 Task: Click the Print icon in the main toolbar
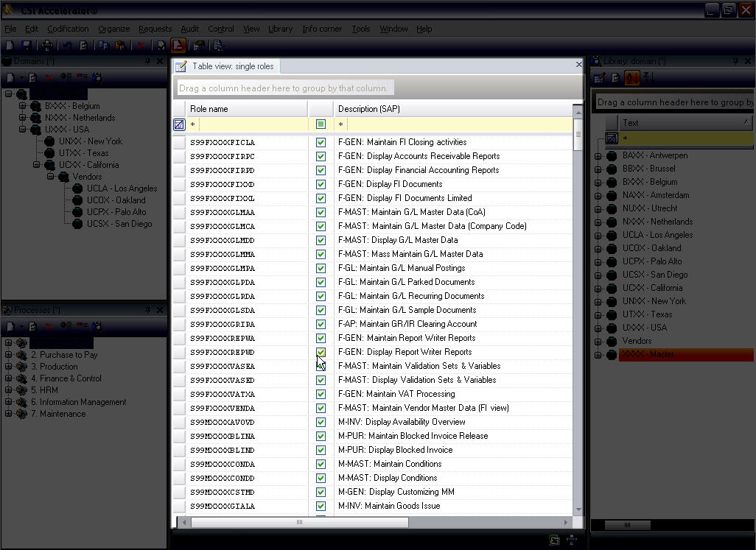pyautogui.click(x=47, y=46)
